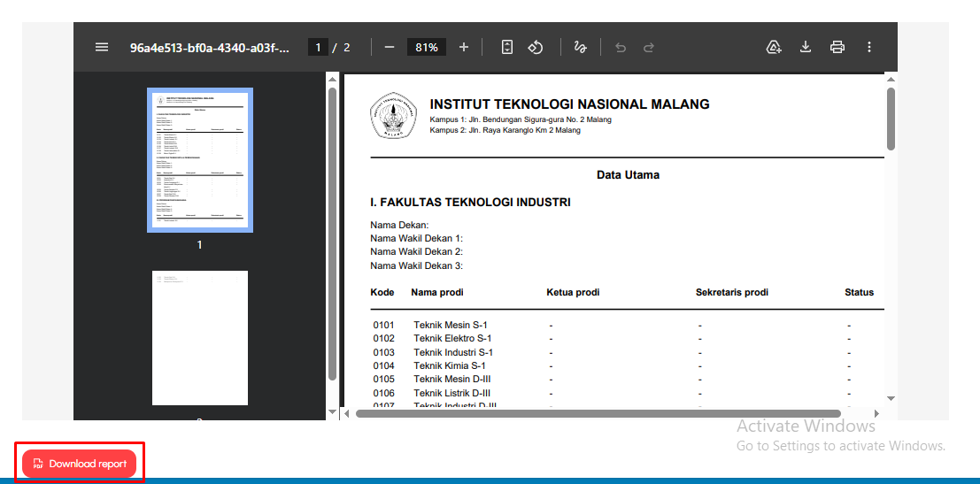
Task: Click the 'Data Utama' title
Action: pos(628,175)
